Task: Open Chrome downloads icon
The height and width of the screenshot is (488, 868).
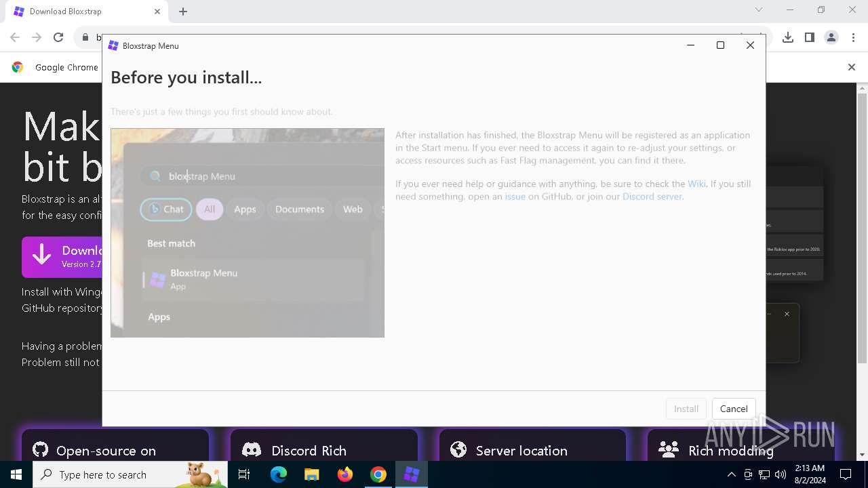Action: coord(788,37)
